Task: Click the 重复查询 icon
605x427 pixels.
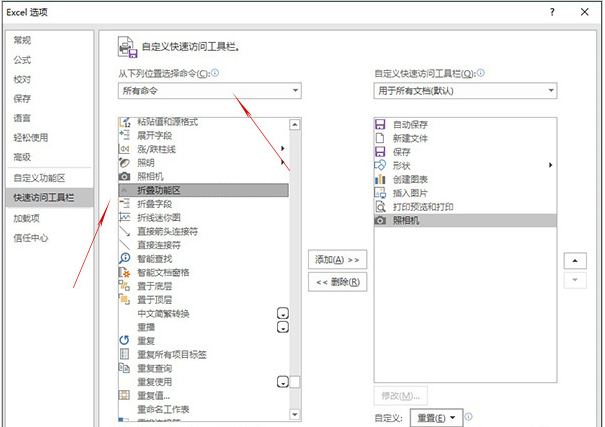Action: pos(124,368)
